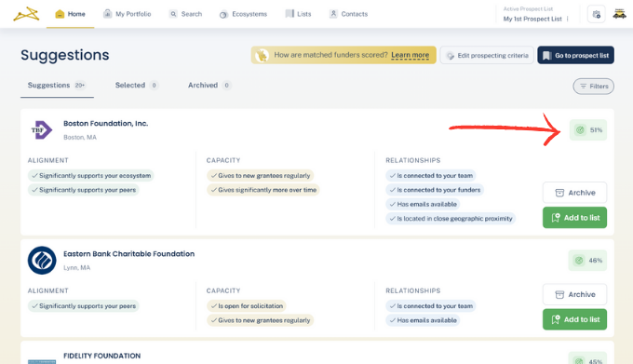Click 'Significantly supports your ecosystem' tag
Image resolution: width=633 pixels, height=364 pixels.
coord(91,176)
